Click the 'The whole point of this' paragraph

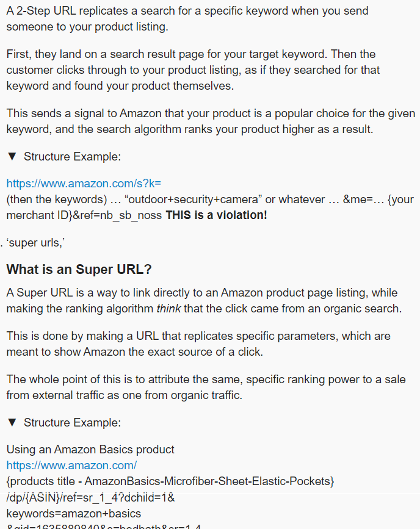point(206,387)
